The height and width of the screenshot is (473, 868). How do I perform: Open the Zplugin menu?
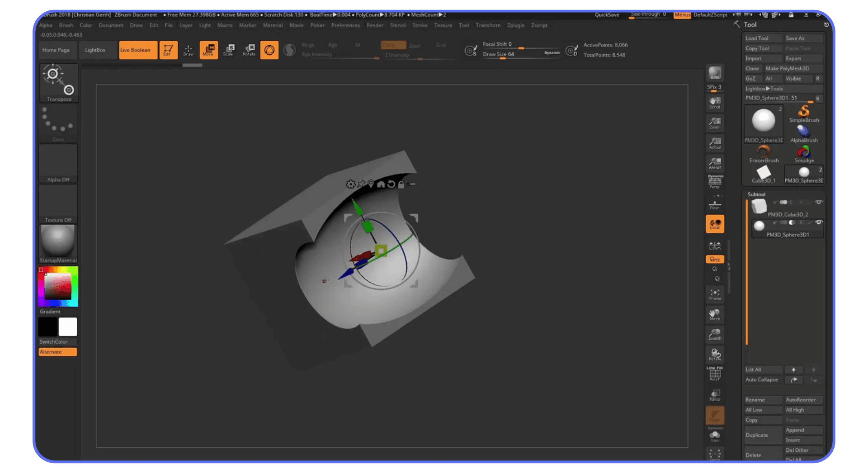516,25
